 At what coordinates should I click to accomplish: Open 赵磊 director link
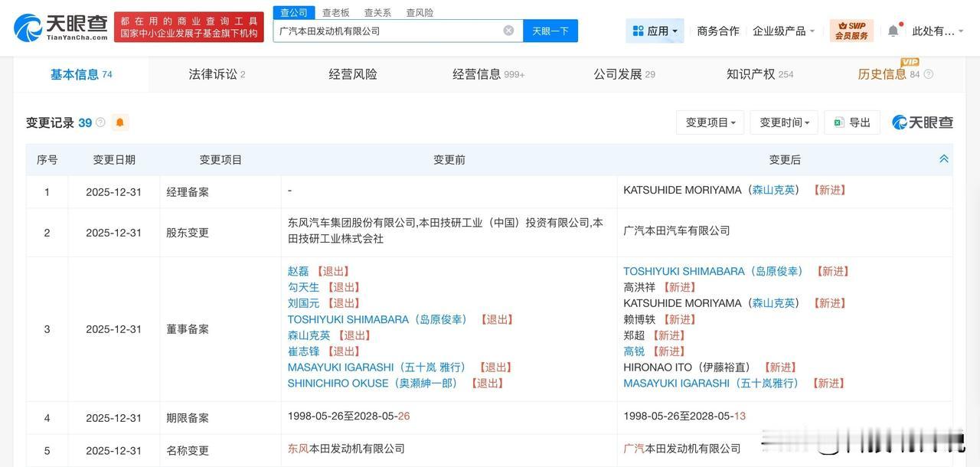(298, 271)
